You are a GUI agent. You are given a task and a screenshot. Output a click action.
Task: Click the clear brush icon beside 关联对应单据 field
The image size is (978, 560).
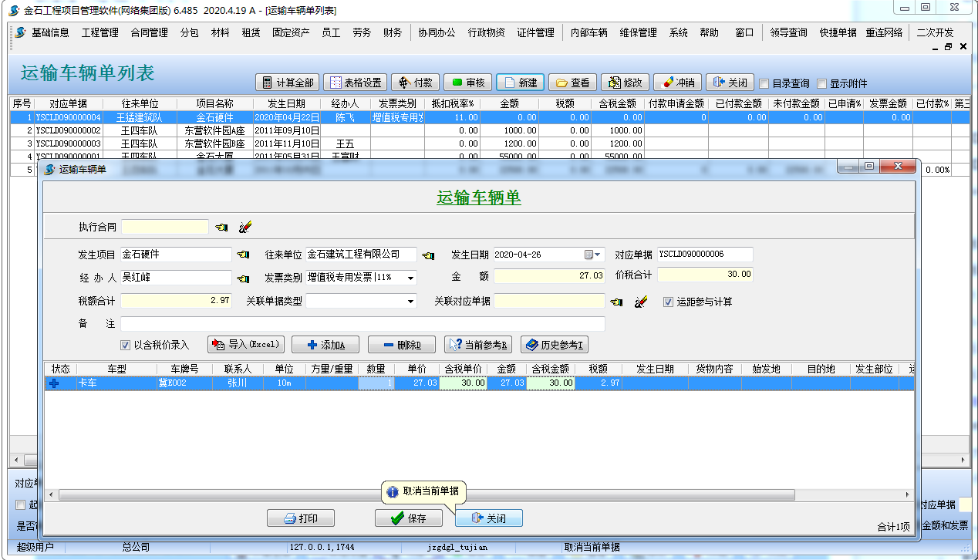coord(640,302)
